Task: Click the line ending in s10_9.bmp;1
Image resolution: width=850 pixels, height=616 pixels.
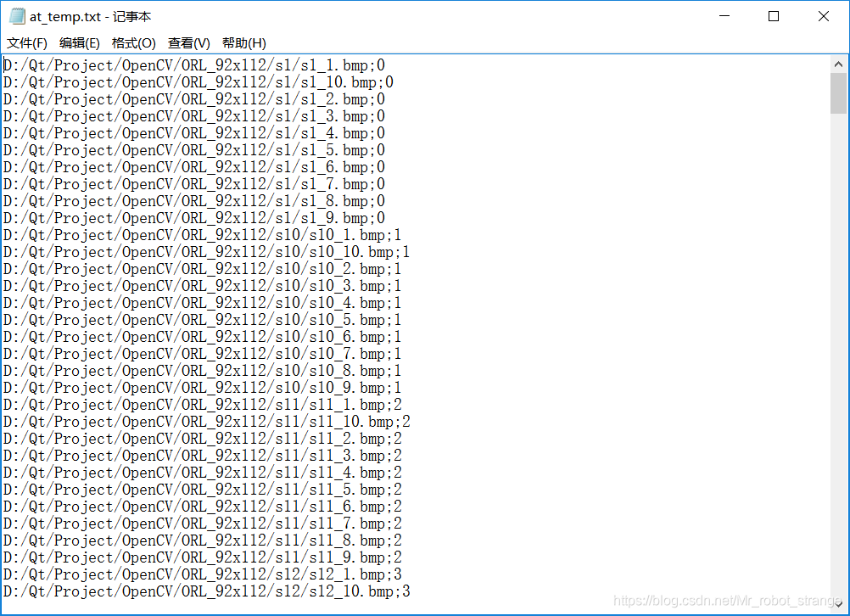Action: (x=202, y=388)
